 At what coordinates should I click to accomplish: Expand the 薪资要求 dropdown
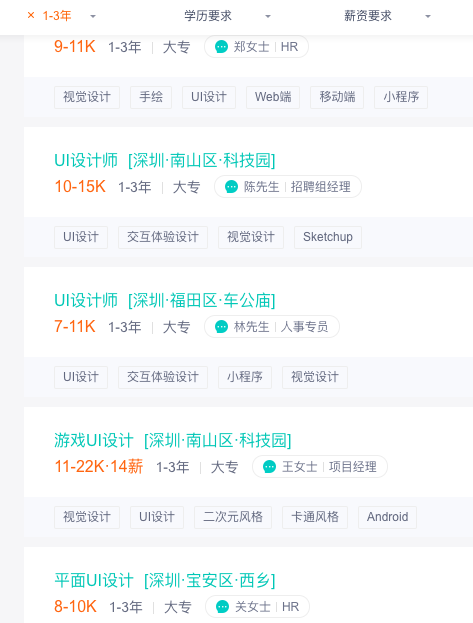tap(387, 16)
